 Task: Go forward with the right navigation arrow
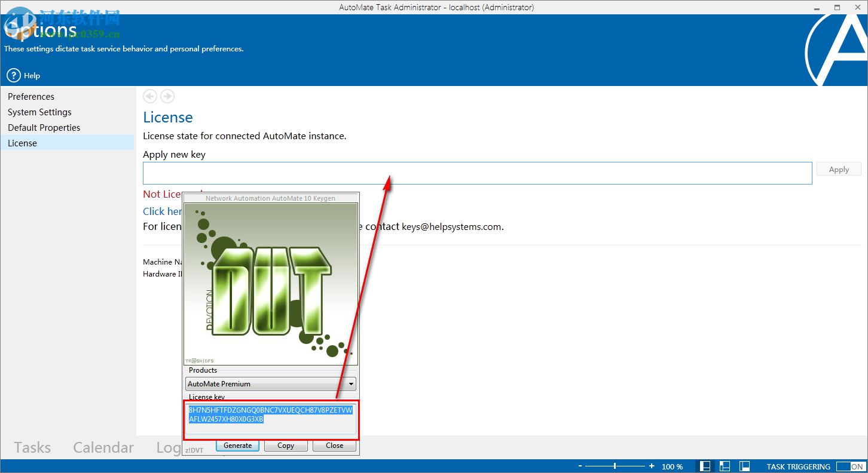(x=167, y=96)
